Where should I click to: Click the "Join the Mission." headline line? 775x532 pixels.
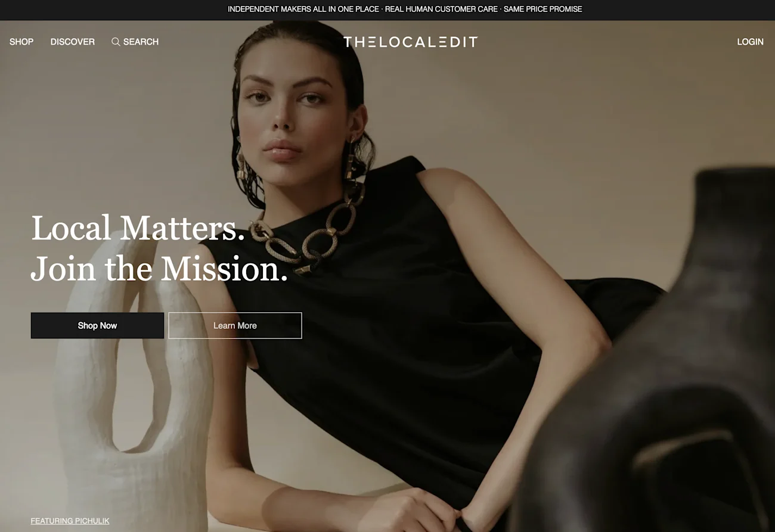pos(159,269)
